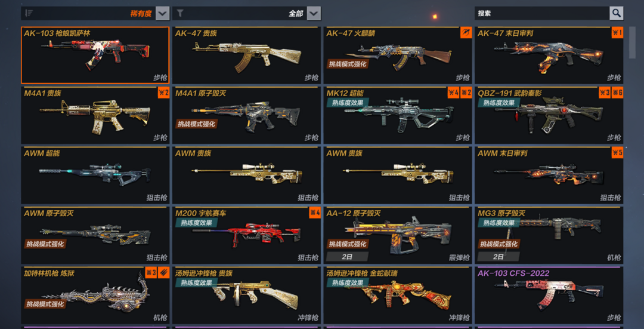The height and width of the screenshot is (329, 644).
Task: Click the number 6 badge on QBZ-191 武韵秦影
Action: point(617,93)
